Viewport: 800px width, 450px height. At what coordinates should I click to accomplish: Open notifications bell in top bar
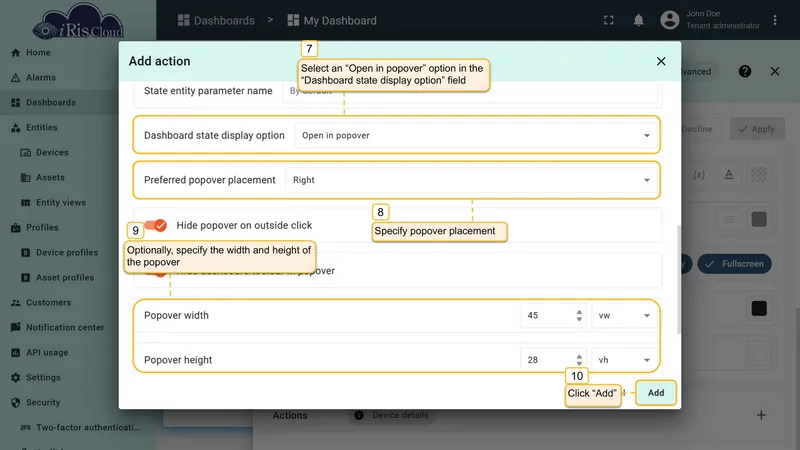pyautogui.click(x=638, y=20)
